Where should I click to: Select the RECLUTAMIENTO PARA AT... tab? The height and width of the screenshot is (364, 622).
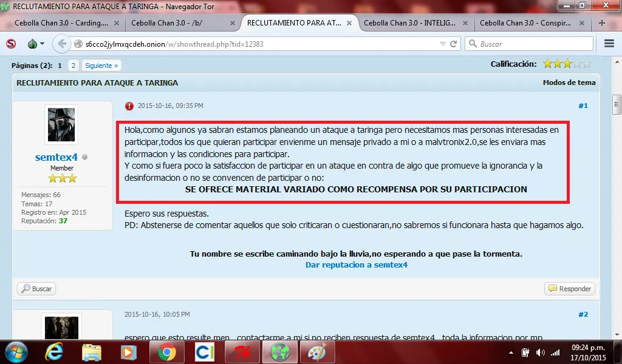tap(294, 23)
